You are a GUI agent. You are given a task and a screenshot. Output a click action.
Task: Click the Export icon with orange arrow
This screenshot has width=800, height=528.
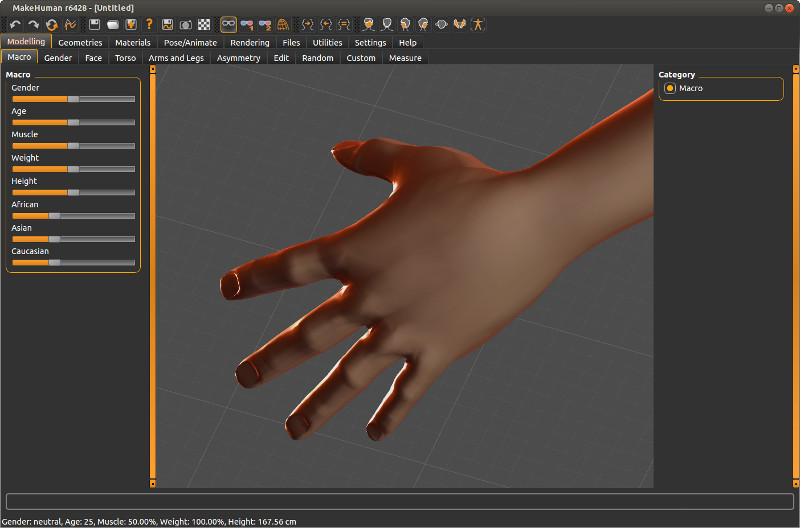(x=131, y=24)
